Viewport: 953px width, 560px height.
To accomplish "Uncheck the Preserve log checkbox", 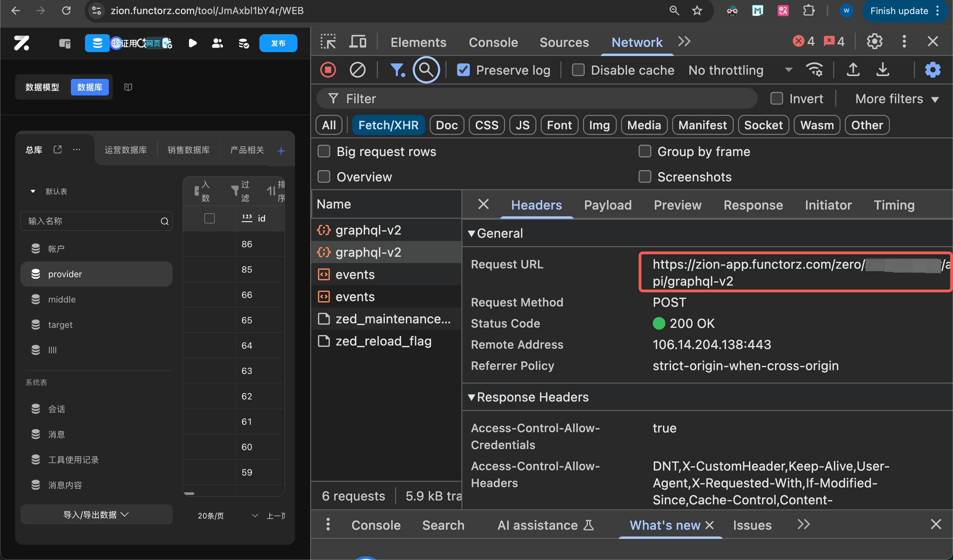I will coord(463,70).
